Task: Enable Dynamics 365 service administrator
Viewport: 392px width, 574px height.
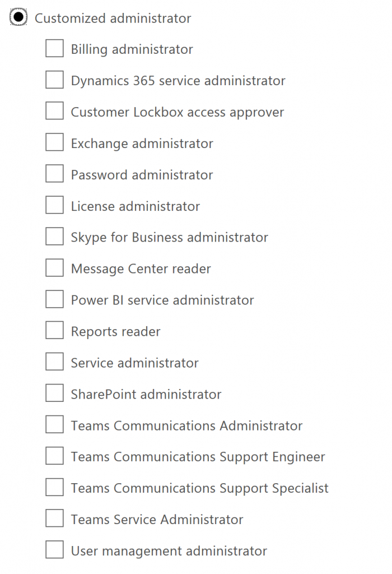Action: point(54,80)
